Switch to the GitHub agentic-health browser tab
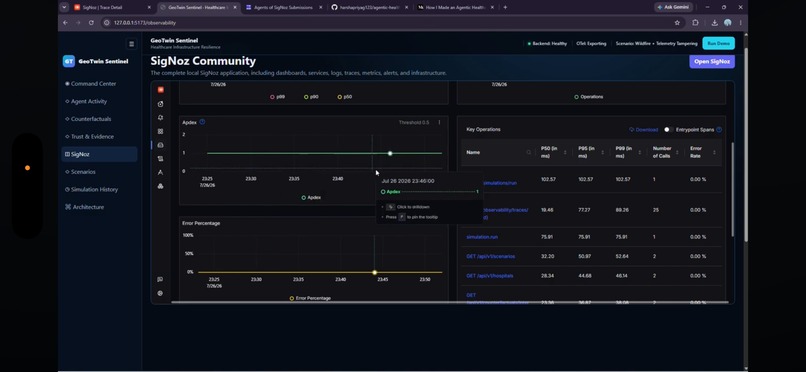806x372 pixels. pyautogui.click(x=369, y=7)
